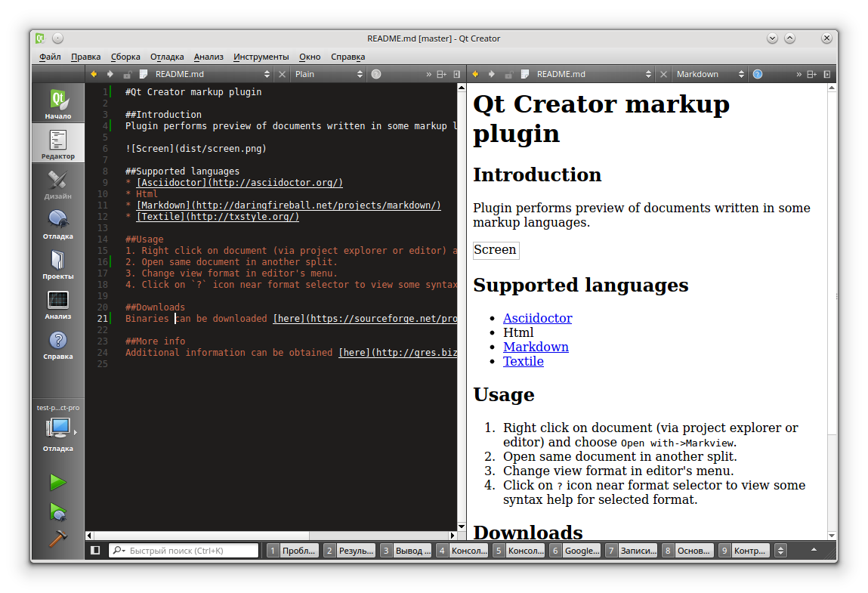This screenshot has height=593, width=868.
Task: Open Markdown syntax help via blue question icon
Action: pyautogui.click(x=757, y=74)
